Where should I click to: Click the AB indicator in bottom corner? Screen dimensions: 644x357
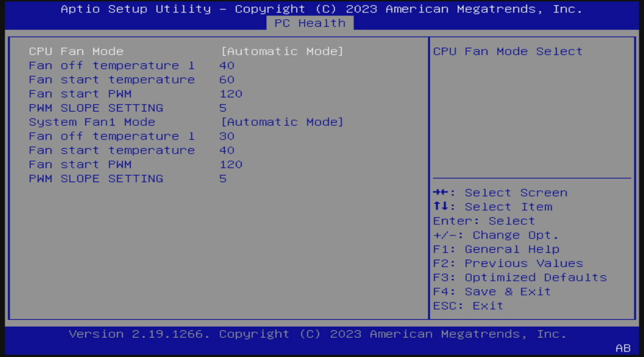tap(623, 348)
